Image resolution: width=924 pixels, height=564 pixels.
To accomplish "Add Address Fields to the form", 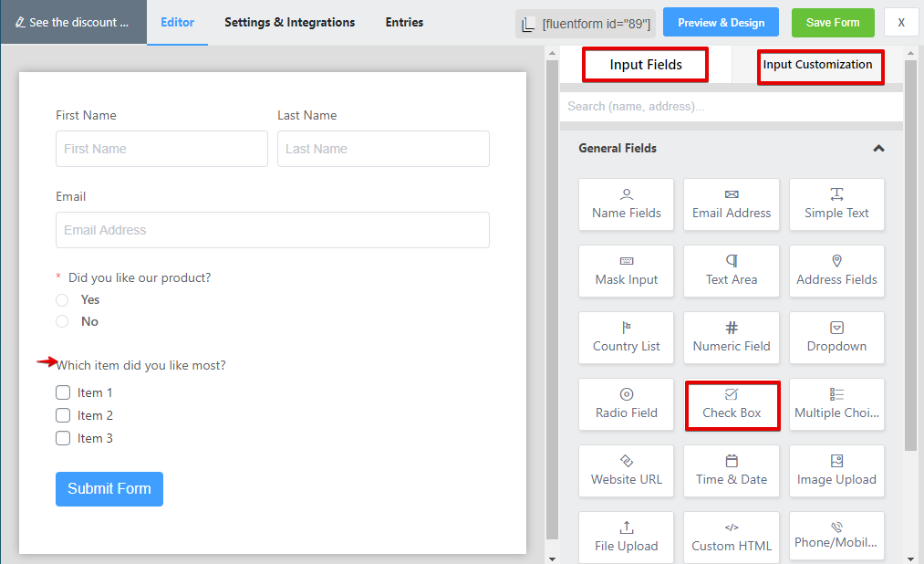I will (x=836, y=271).
